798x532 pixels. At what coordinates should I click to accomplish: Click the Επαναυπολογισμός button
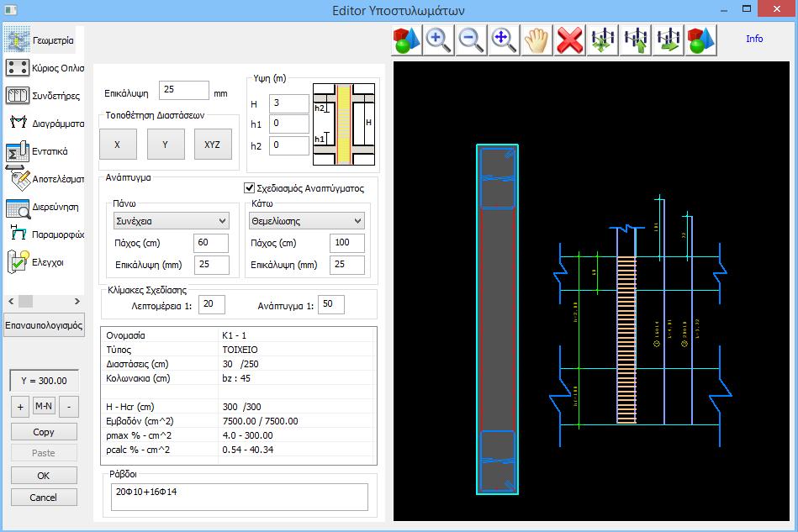[x=44, y=325]
